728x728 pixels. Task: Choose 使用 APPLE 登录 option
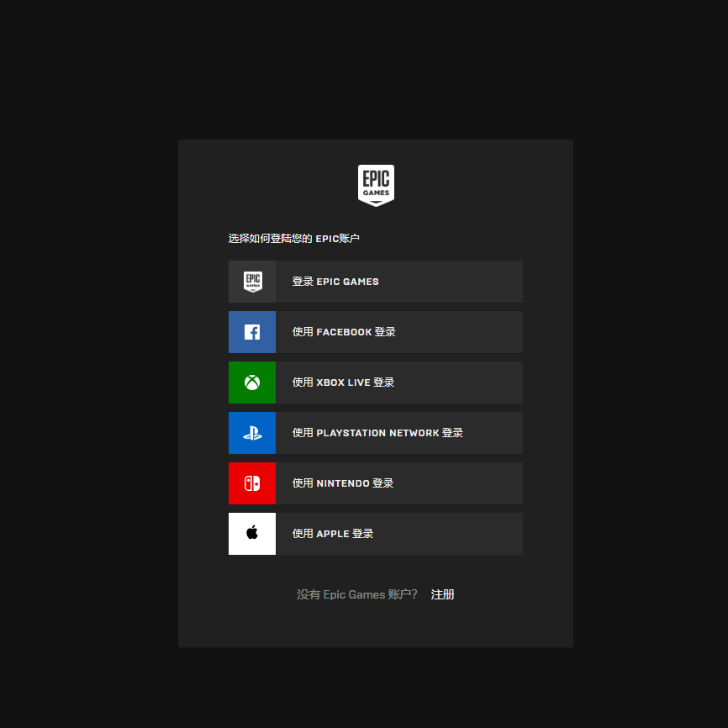pyautogui.click(x=376, y=534)
